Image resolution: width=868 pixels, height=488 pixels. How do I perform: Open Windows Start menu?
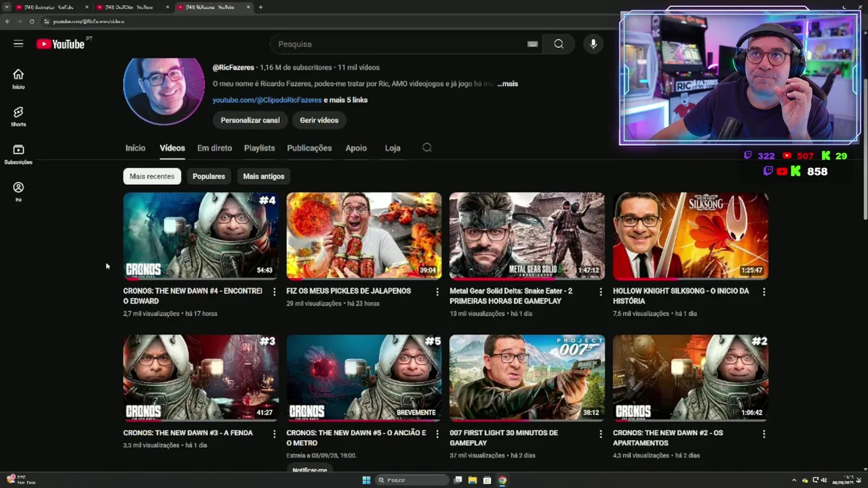366,480
